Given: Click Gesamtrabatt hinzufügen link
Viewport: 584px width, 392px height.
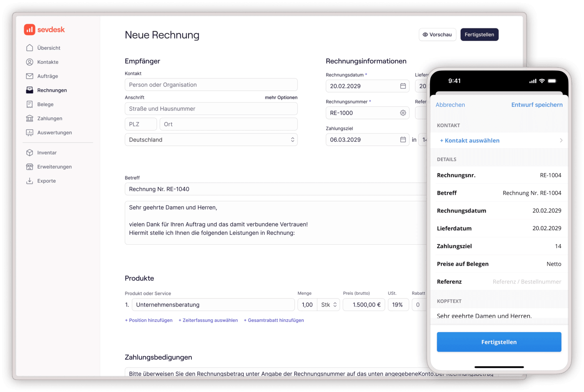Looking at the screenshot, I should (274, 320).
